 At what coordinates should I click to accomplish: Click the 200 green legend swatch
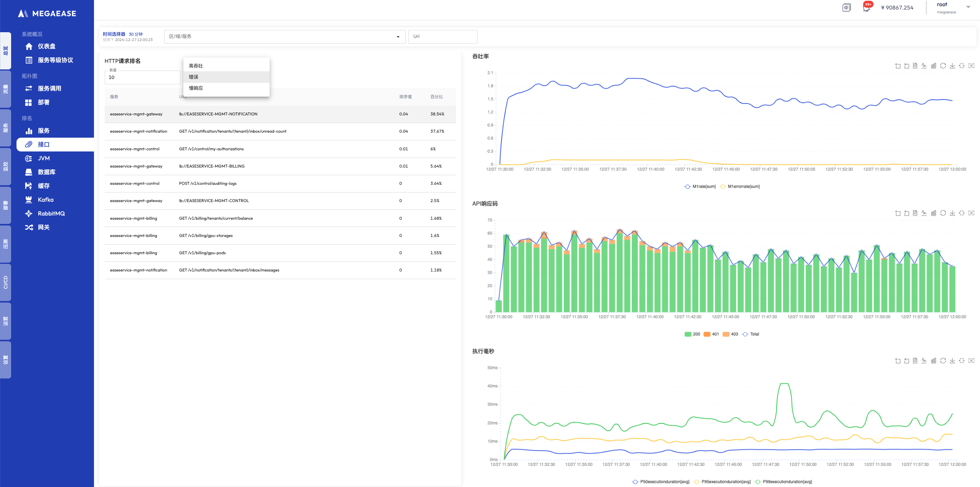point(688,334)
